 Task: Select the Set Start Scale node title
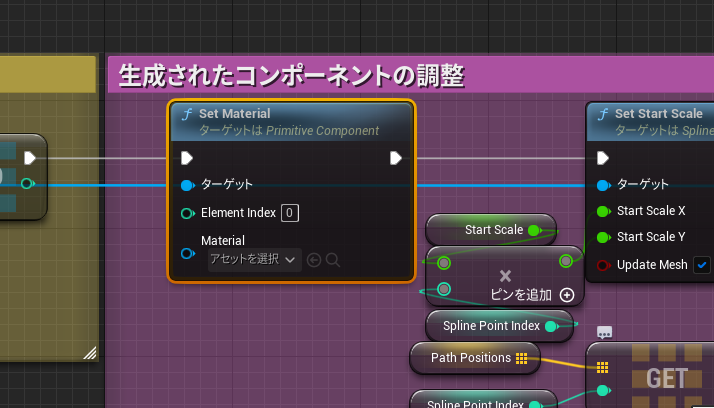tap(658, 113)
